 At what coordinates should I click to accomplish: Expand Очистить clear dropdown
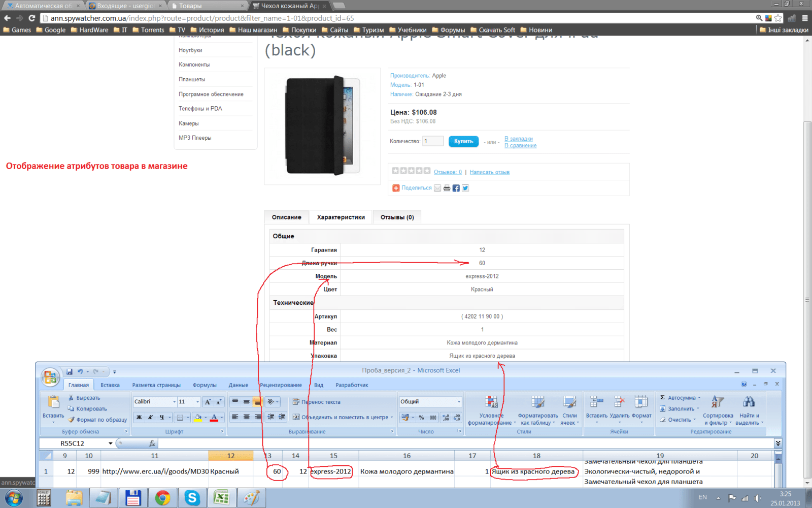(x=695, y=420)
